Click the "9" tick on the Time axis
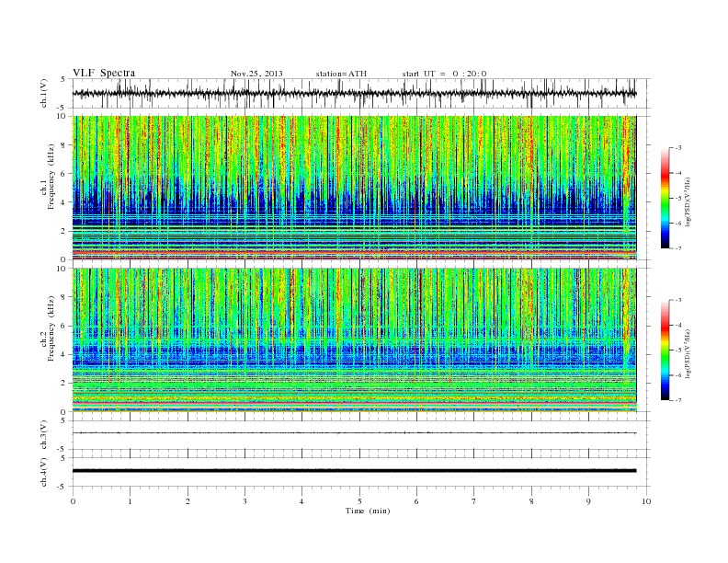 pyautogui.click(x=588, y=501)
